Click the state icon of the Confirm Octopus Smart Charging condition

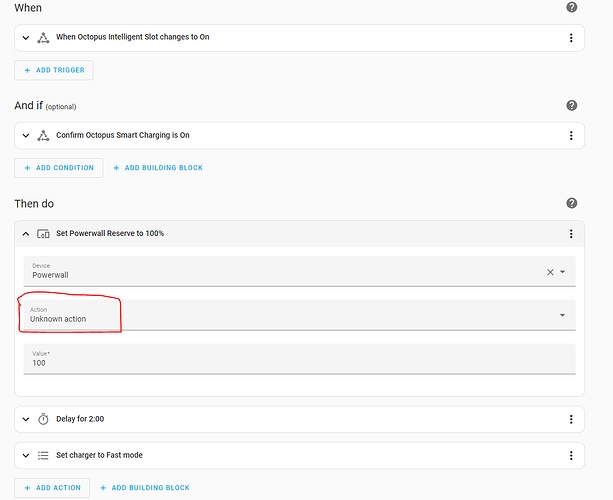point(43,135)
